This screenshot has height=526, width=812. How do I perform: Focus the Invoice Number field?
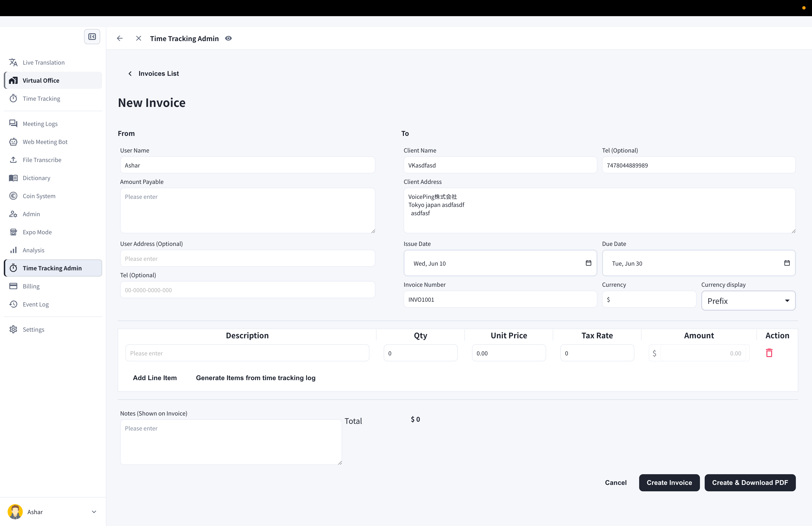(x=500, y=300)
